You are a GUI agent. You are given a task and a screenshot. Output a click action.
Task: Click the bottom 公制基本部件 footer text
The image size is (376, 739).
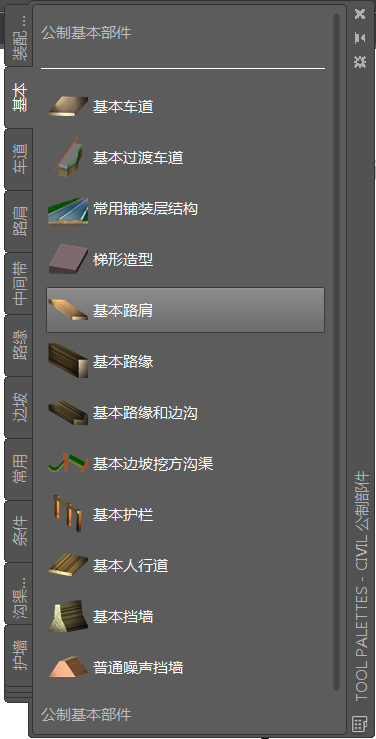(86, 714)
